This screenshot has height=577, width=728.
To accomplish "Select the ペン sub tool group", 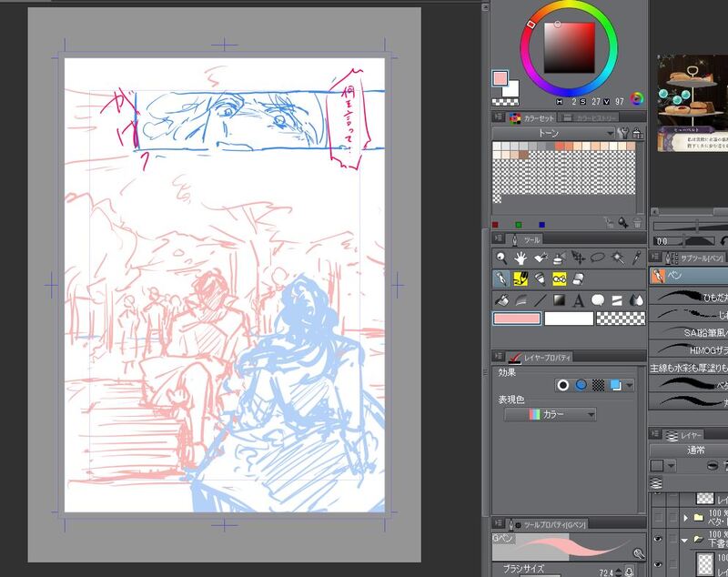I will tap(689, 276).
